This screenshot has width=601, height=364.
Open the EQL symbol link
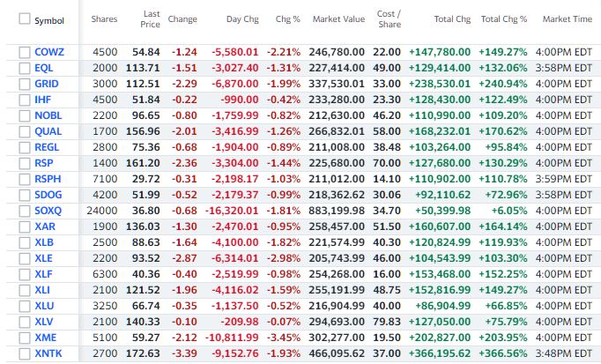click(x=44, y=68)
